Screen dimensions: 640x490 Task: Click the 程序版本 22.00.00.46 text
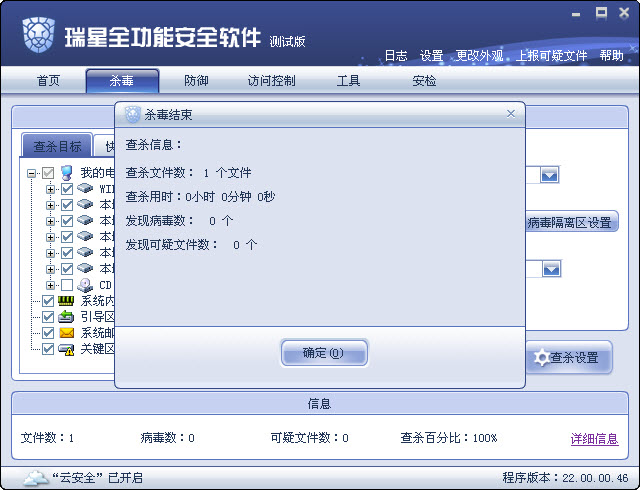pos(565,477)
